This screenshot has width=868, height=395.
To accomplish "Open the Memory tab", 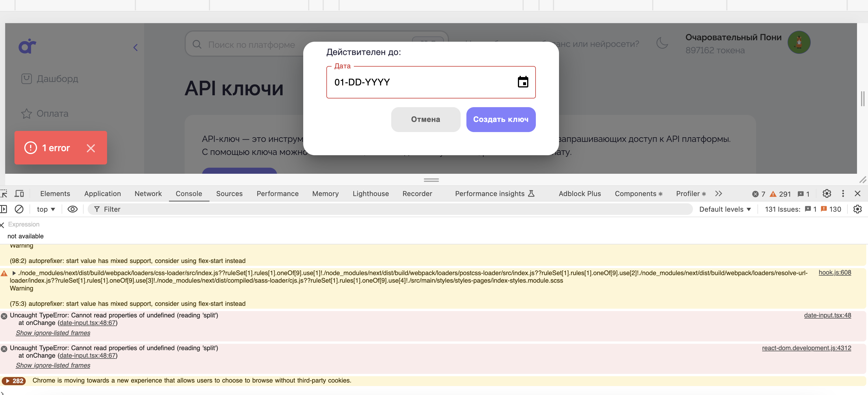I will [325, 194].
